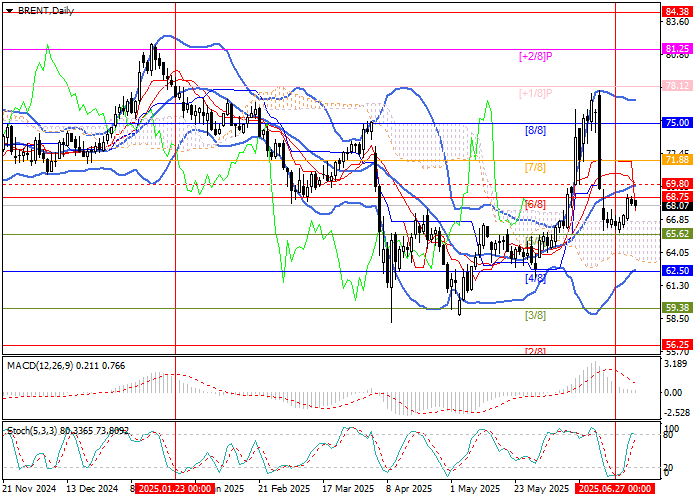Click the 21 Feb 2025 date label
The width and height of the screenshot is (700, 500).
click(x=284, y=488)
